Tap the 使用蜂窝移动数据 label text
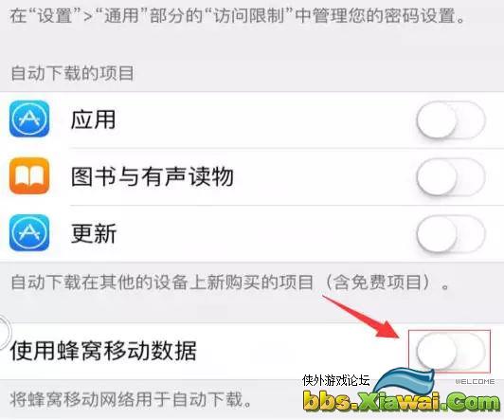Image resolution: width=504 pixels, height=420 pixels. (x=103, y=350)
